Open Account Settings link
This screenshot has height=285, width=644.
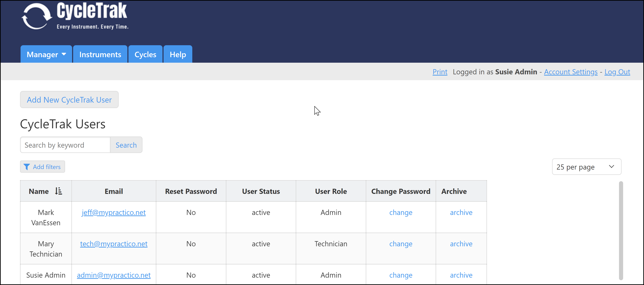(571, 72)
